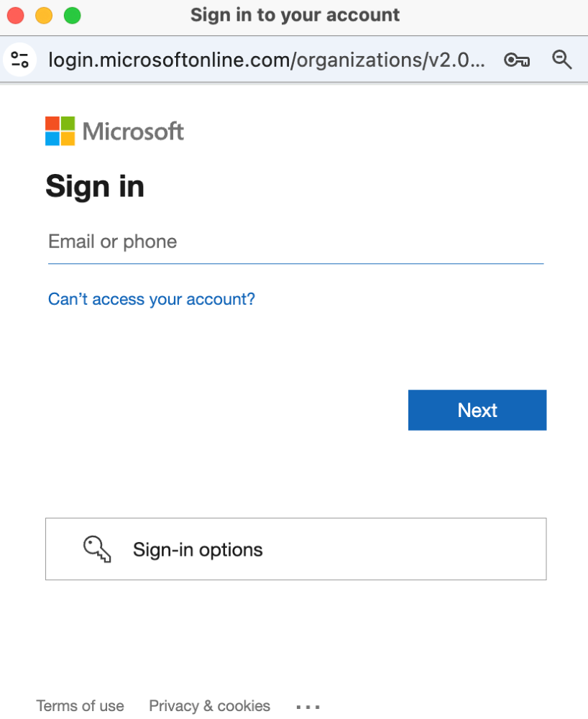This screenshot has height=719, width=588.
Task: Open the Terms of use link
Action: pos(80,706)
